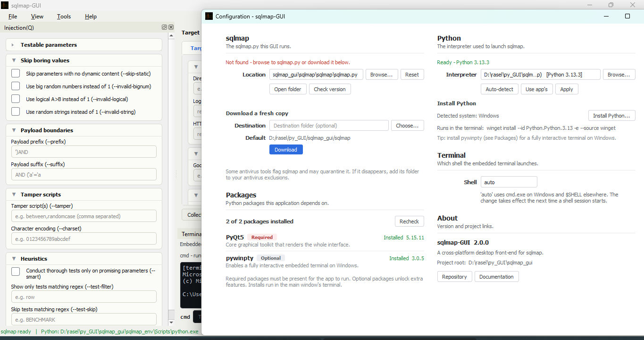Focus the Tamper script(s) input field
This screenshot has width=644, height=340.
[84, 216]
